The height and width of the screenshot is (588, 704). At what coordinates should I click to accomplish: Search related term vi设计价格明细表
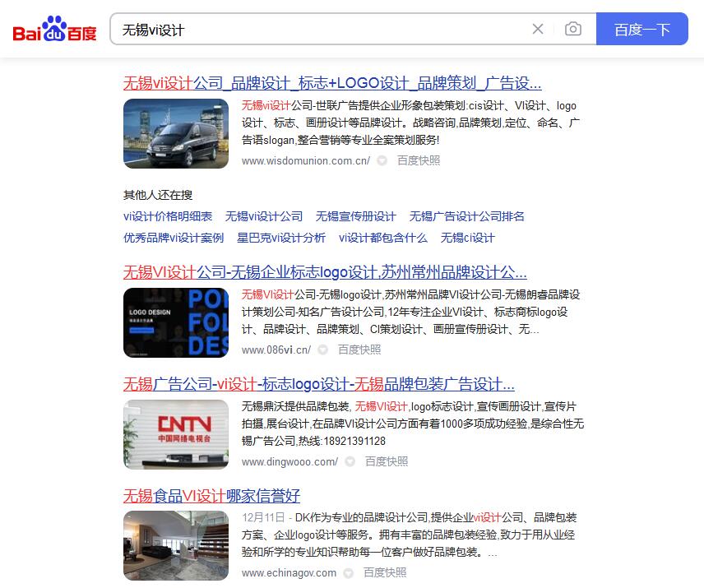tap(168, 216)
